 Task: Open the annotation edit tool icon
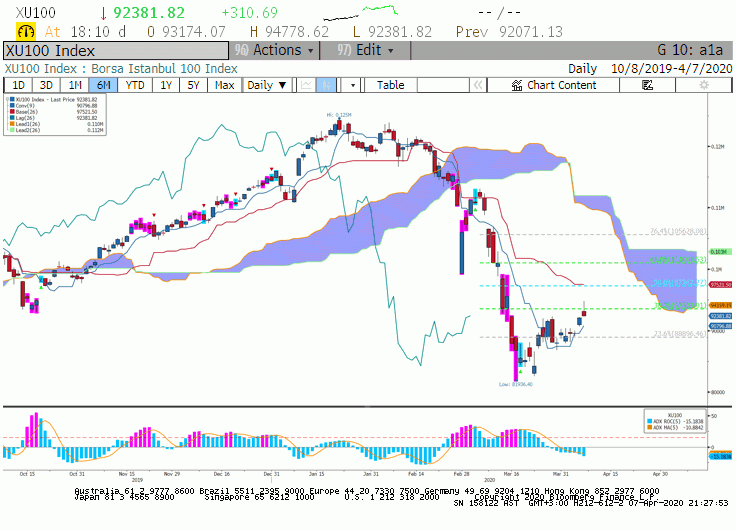tap(647, 85)
